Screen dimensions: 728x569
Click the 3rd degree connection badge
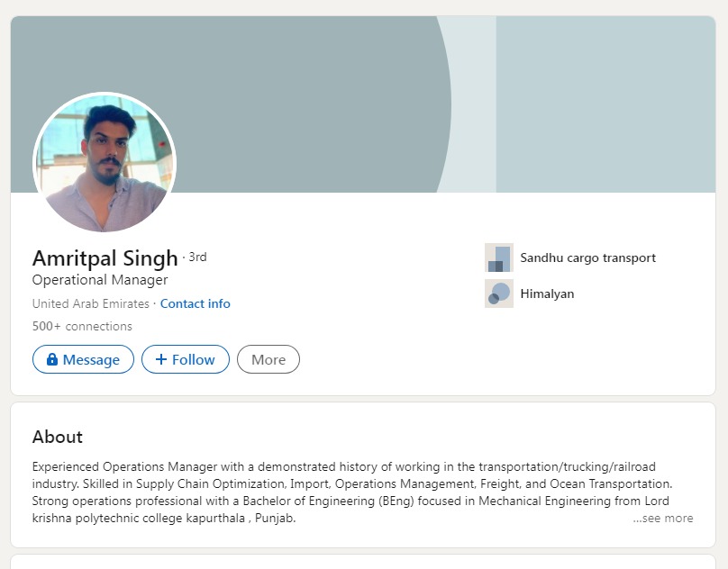tap(197, 257)
